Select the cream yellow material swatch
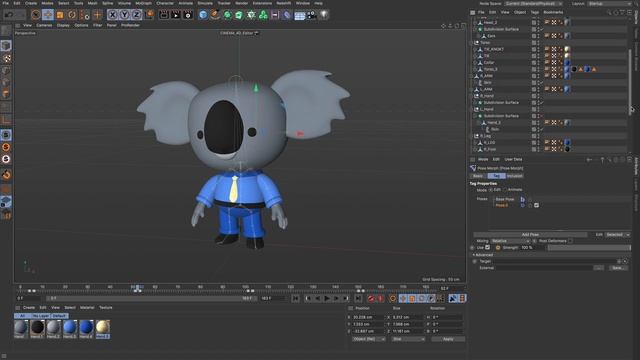640x360 pixels. [103, 328]
